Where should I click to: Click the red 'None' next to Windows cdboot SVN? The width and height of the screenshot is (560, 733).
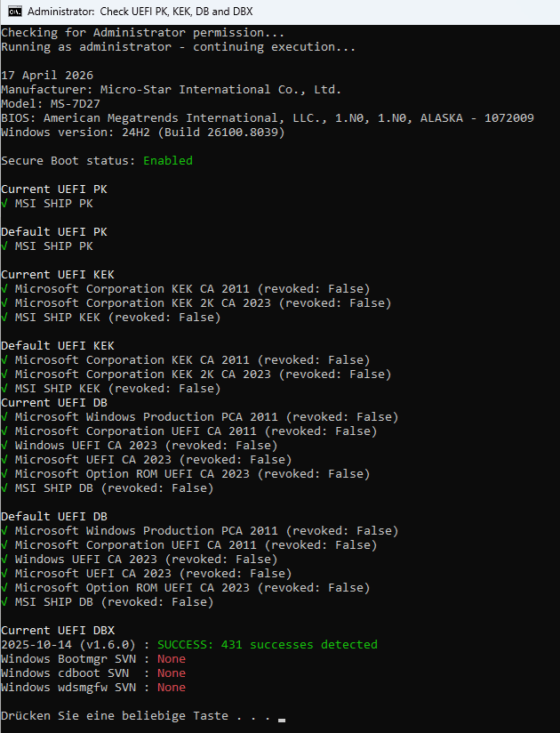point(172,673)
